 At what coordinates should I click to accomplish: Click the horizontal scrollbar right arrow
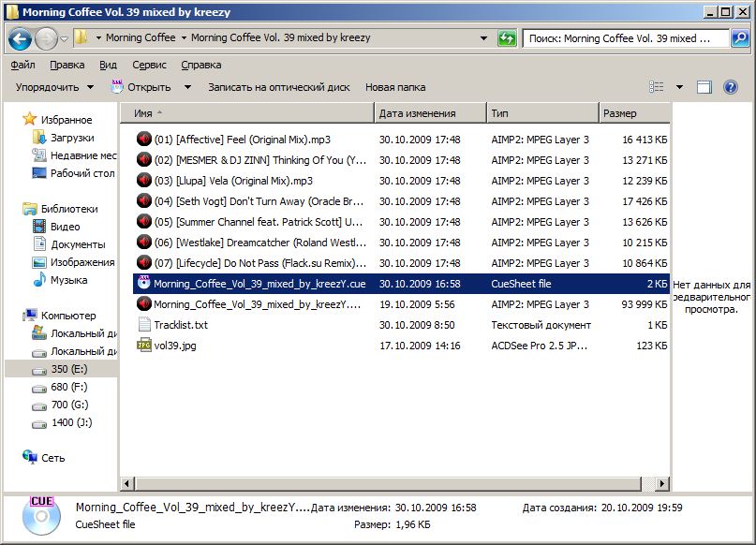tap(662, 483)
